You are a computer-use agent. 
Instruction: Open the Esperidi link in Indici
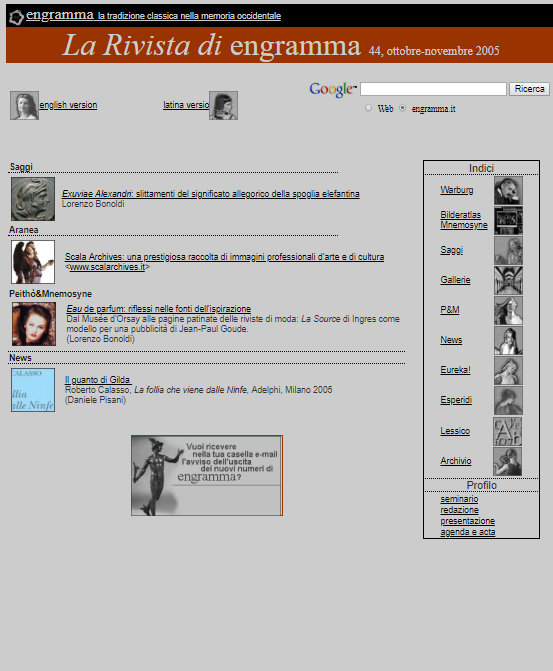pyautogui.click(x=456, y=400)
